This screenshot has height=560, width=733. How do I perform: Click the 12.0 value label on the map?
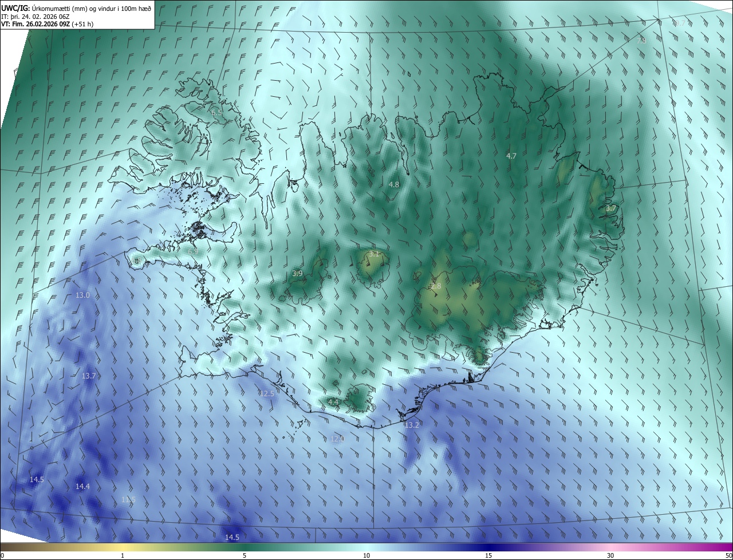click(337, 439)
